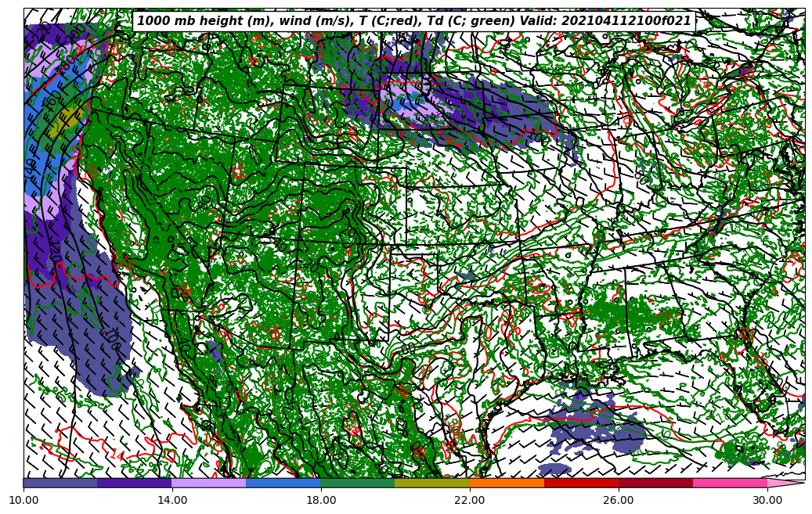
Task: Select the blue 16–18 colorbar segment
Action: (283, 483)
